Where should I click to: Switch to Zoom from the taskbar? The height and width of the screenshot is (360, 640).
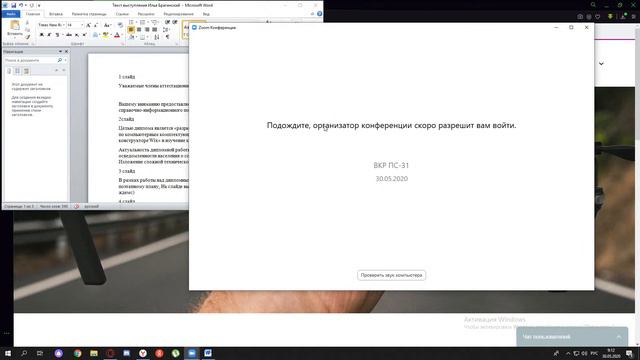pos(191,353)
